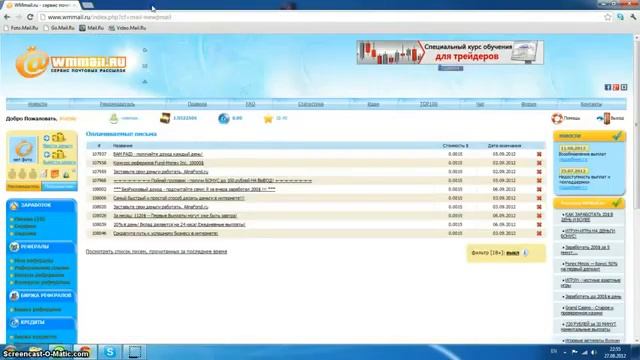Click the taskbar clock showing 22:05
This screenshot has width=640, height=360.
pyautogui.click(x=615, y=353)
